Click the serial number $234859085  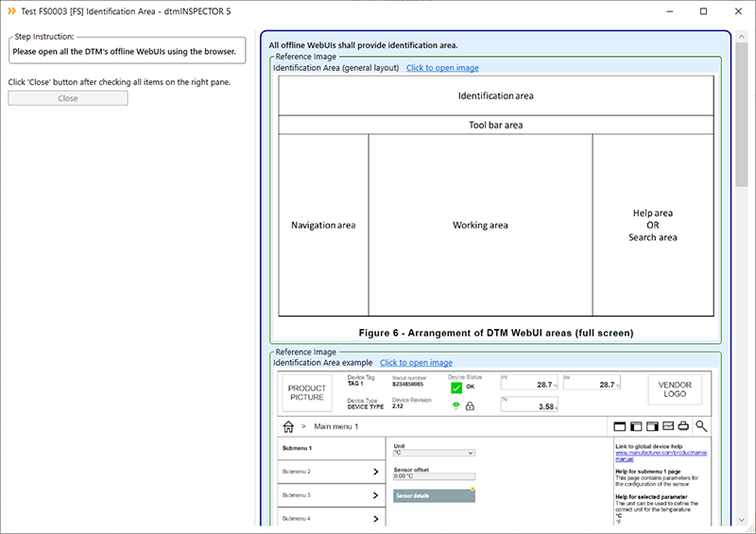pos(407,384)
